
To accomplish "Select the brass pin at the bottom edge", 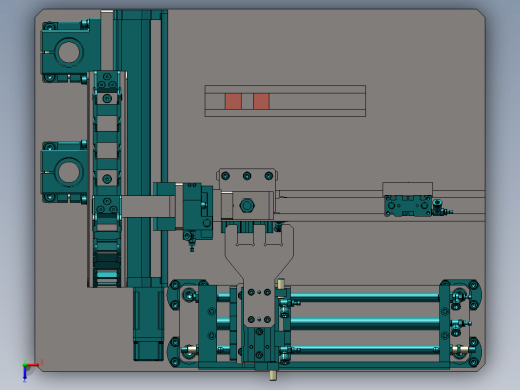I will tap(273, 375).
